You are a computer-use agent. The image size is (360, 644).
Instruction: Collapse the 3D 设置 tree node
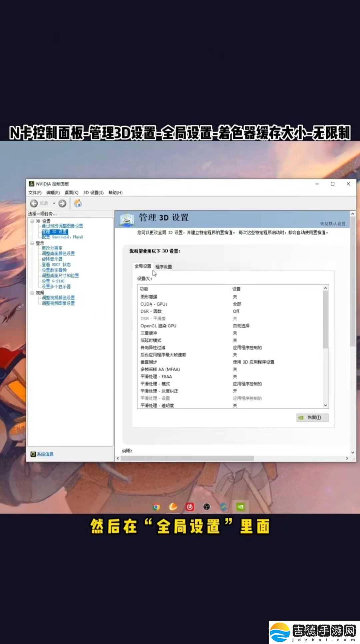tap(32, 221)
